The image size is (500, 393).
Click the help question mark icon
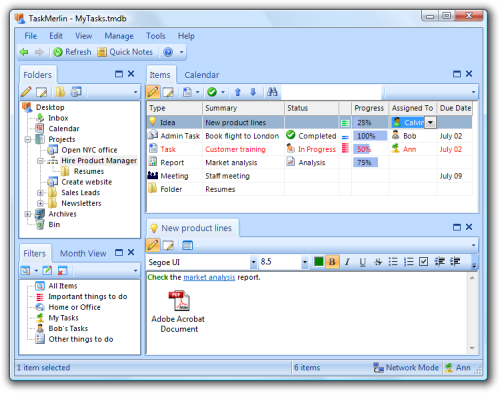coord(168,52)
